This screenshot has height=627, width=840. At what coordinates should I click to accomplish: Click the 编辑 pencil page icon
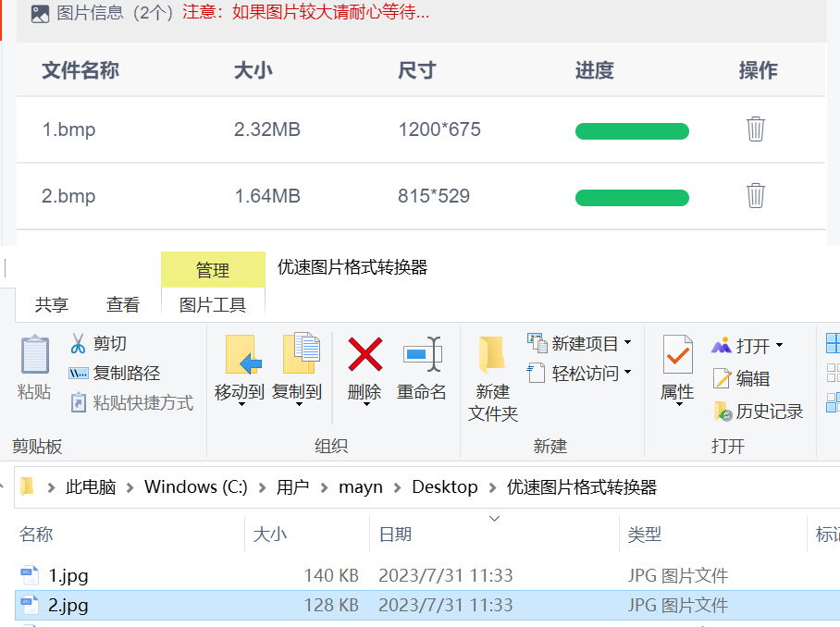pos(722,378)
